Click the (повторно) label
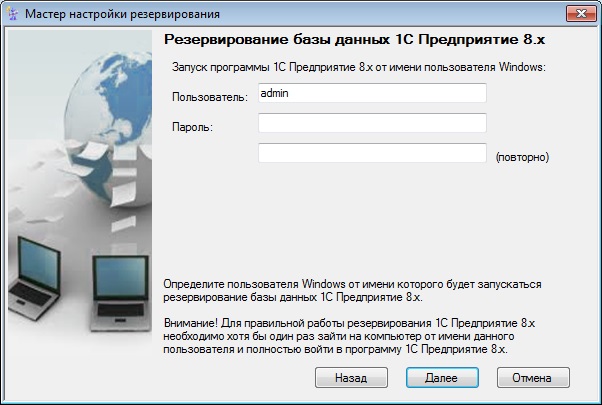 point(522,157)
